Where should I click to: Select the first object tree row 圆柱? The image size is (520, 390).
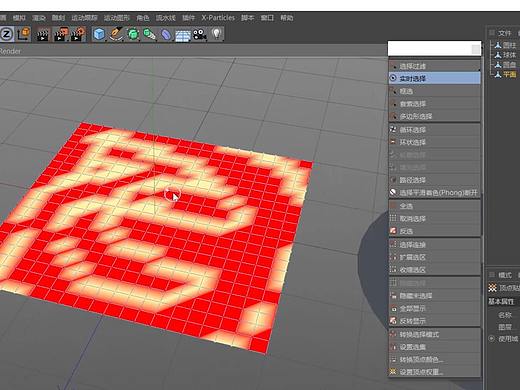(x=509, y=45)
